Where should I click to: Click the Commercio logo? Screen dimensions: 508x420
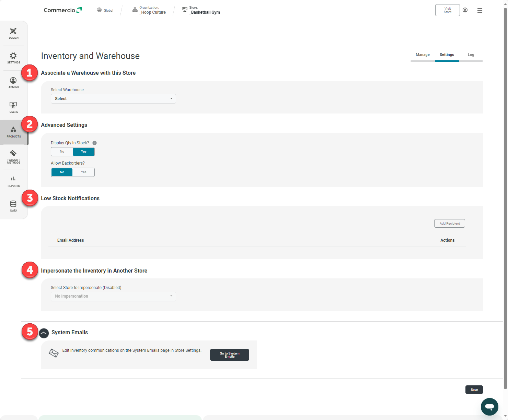coord(63,10)
